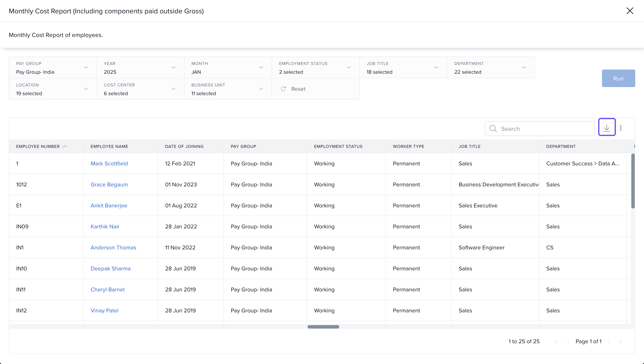Screen dimensions: 644x364
Task: Expand the Month JAN dropdown
Action: (x=261, y=67)
